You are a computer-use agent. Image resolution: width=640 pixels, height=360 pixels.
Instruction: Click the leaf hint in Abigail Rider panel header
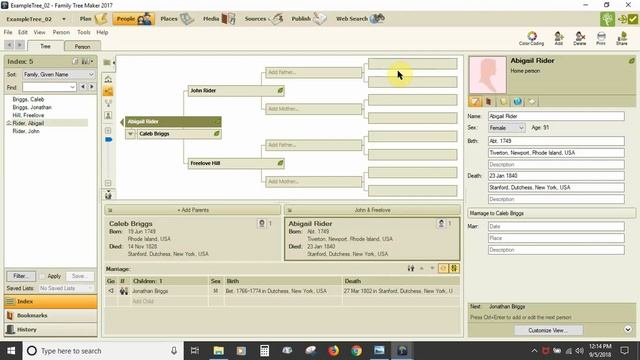[x=631, y=61]
